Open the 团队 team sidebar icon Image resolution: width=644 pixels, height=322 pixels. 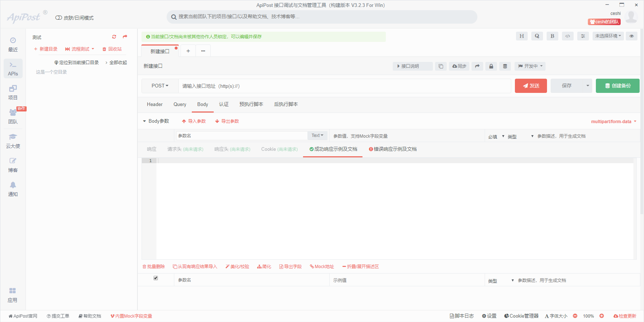[13, 117]
